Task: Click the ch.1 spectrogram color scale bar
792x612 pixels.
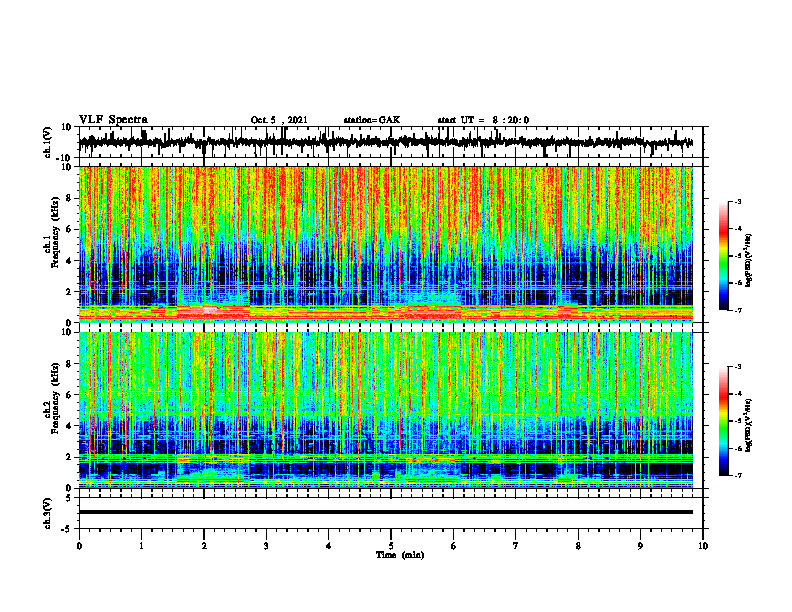Action: [723, 256]
